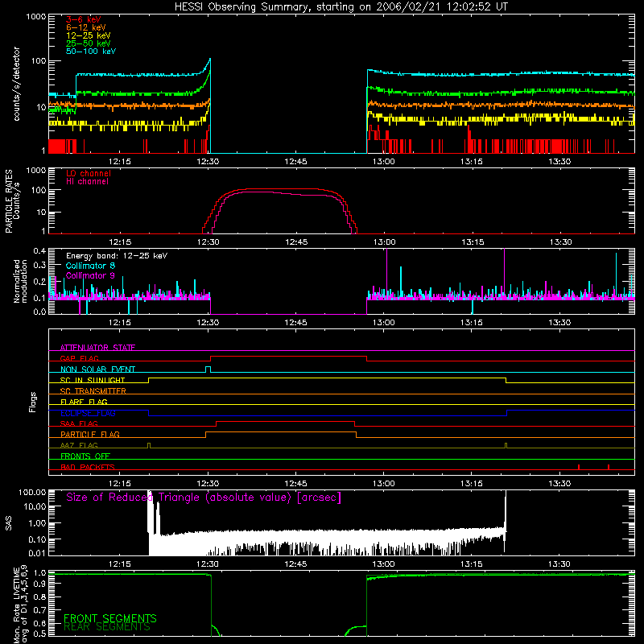
Task: Select the 3-6 keV legend label
Action: coord(84,19)
